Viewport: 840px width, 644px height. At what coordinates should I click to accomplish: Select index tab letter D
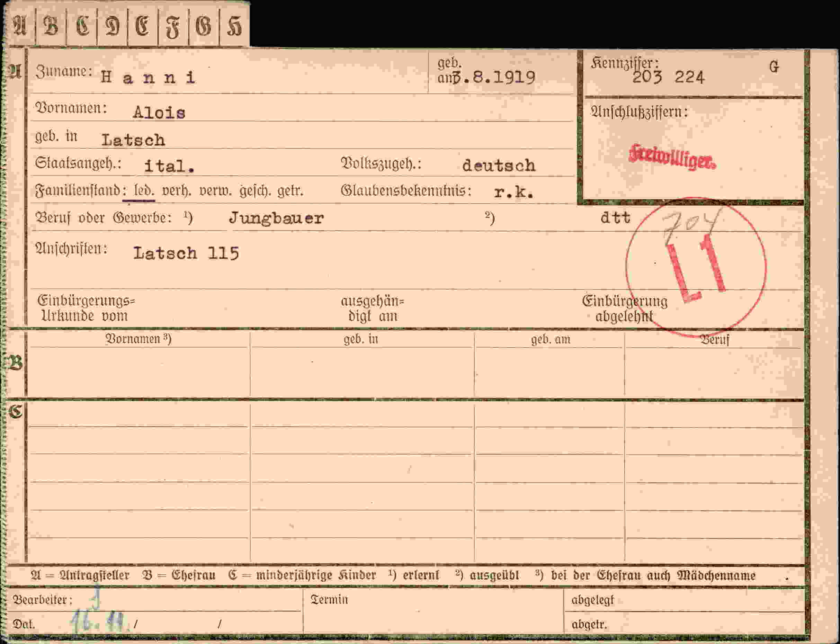pyautogui.click(x=112, y=26)
